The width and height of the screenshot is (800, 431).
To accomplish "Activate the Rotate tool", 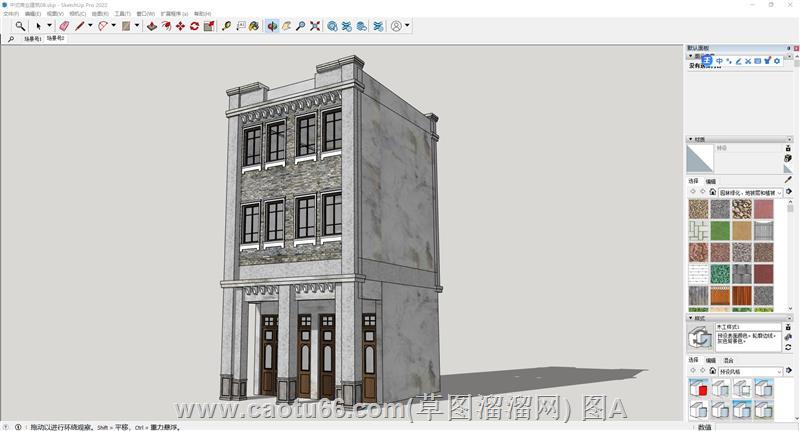I will [194, 26].
